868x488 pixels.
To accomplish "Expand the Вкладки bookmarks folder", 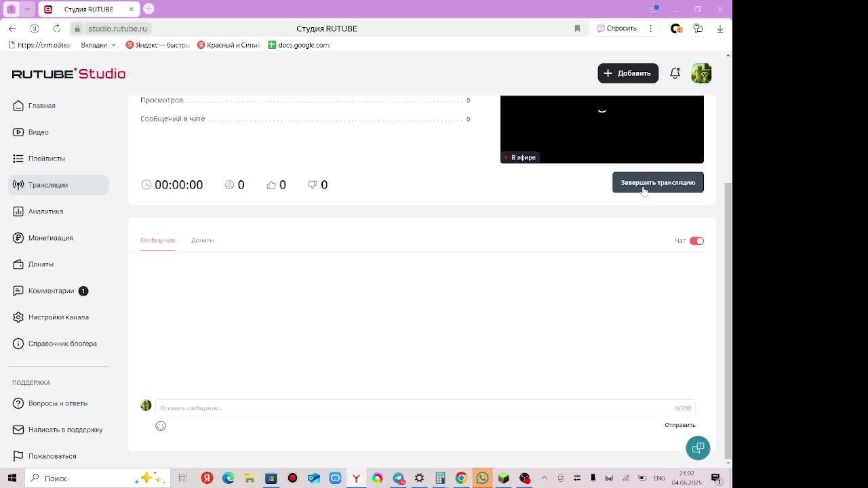I will pos(98,45).
